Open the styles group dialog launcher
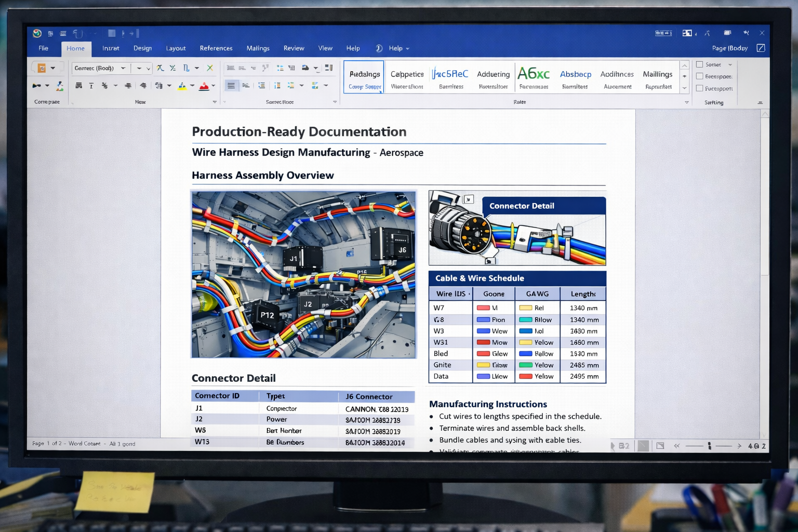Image resolution: width=798 pixels, height=532 pixels. click(686, 103)
